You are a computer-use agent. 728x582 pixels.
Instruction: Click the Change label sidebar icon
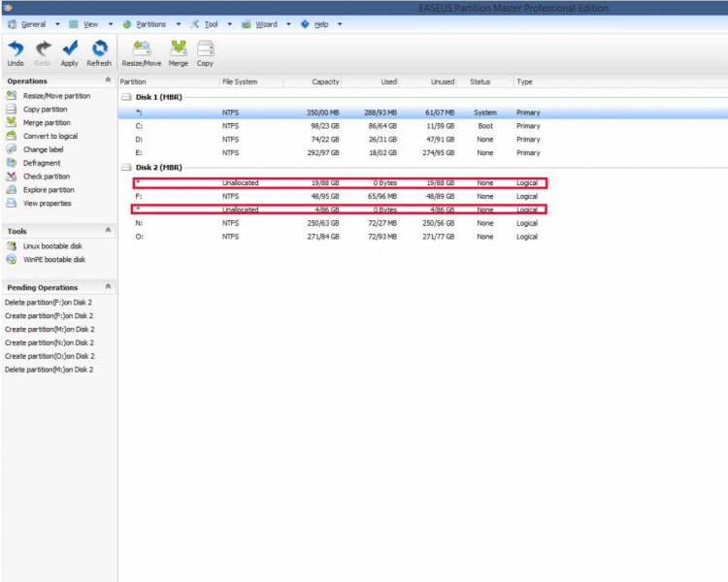(11, 149)
